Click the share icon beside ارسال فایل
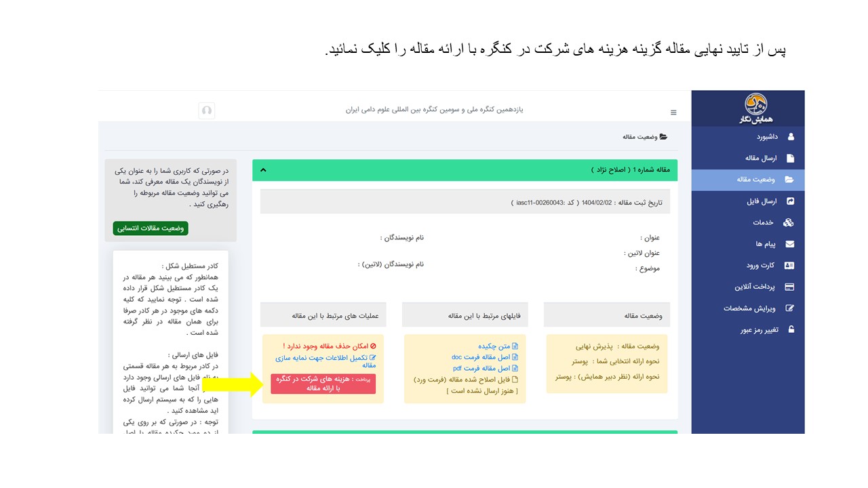This screenshot has height=488, width=868. pos(790,201)
